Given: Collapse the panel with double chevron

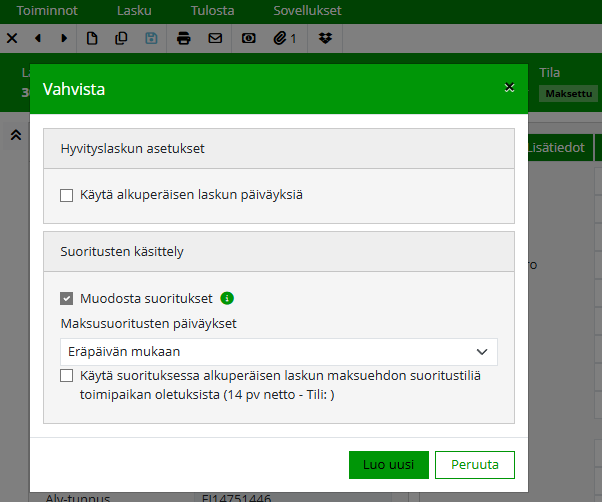Looking at the screenshot, I should [16, 134].
